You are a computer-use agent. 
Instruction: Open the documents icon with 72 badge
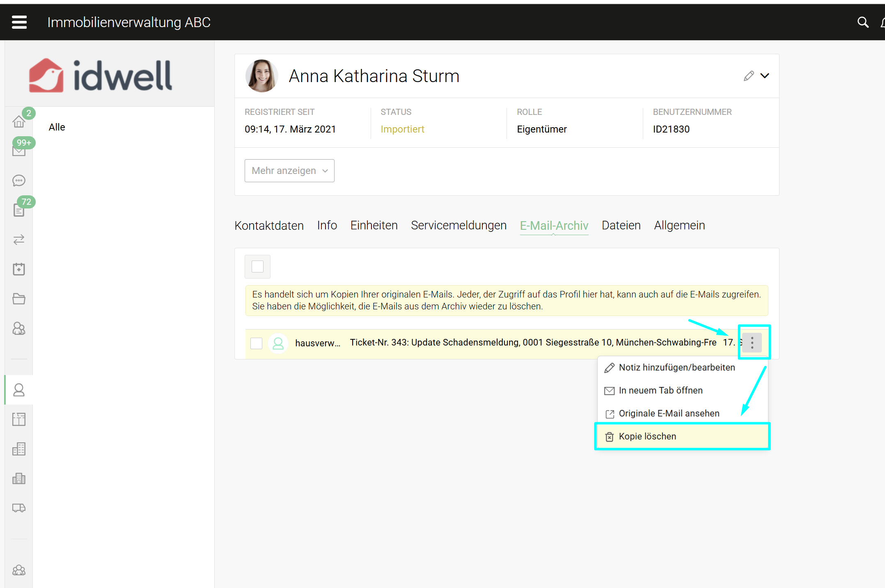[19, 210]
